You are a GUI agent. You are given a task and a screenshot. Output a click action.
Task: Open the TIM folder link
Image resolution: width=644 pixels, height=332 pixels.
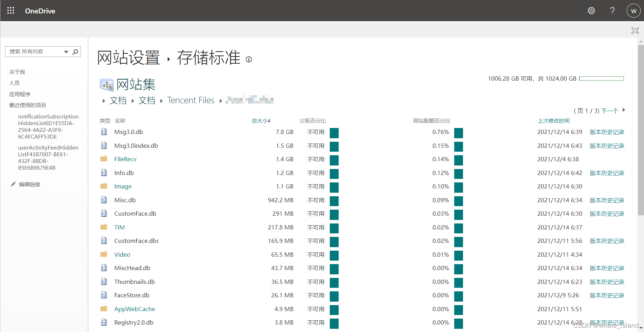119,227
